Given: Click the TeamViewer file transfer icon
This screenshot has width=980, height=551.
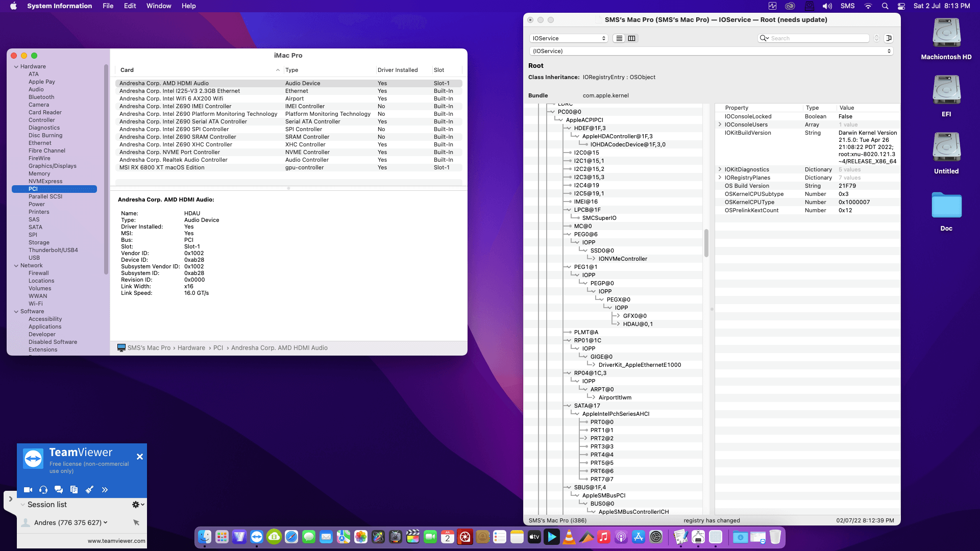Looking at the screenshot, I should pos(74,490).
